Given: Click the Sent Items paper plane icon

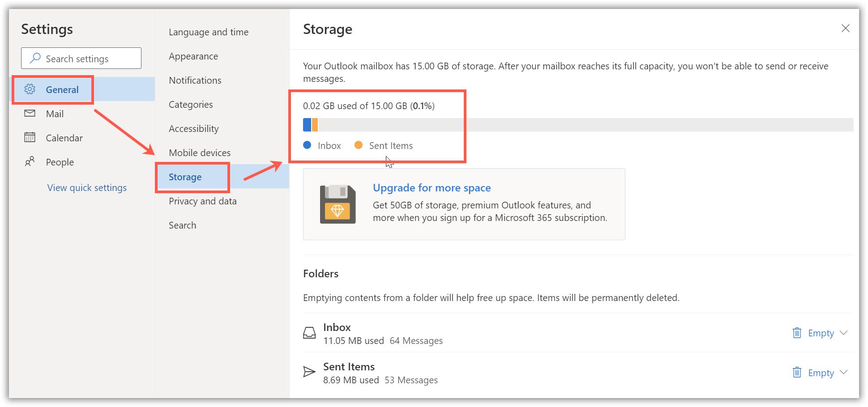Looking at the screenshot, I should pos(309,372).
